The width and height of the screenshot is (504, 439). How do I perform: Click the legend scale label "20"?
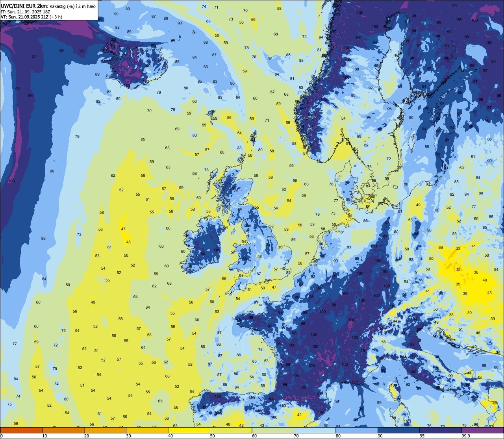(x=87, y=436)
